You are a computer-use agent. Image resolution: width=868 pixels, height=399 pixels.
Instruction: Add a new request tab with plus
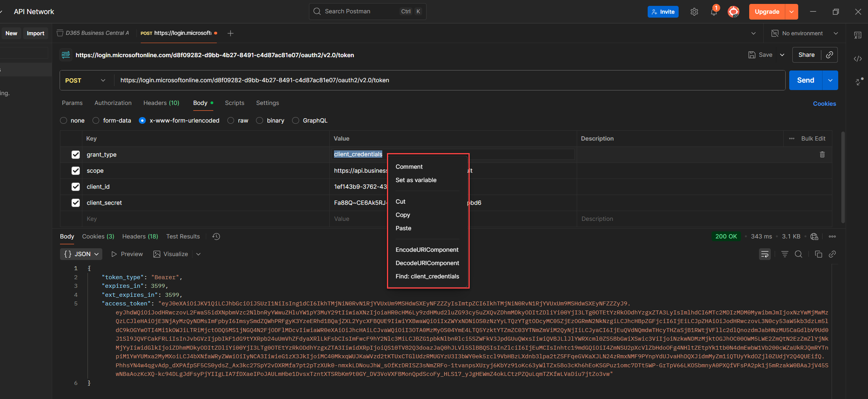231,33
